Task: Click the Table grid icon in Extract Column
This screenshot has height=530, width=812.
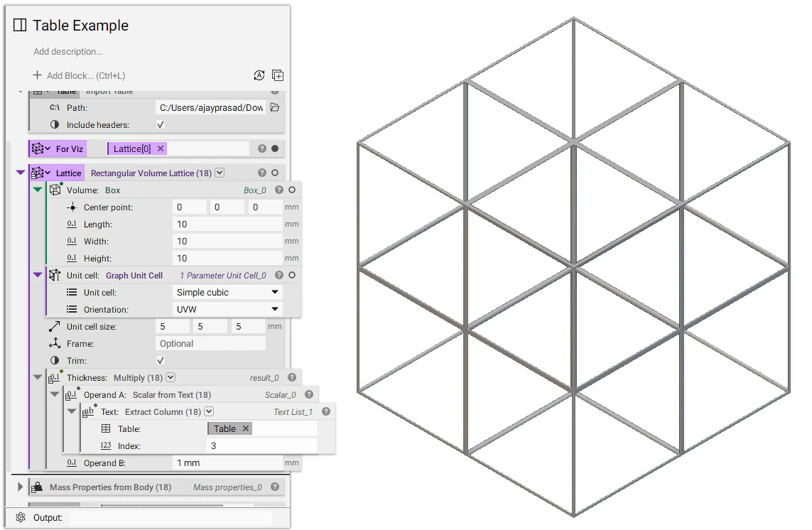Action: point(106,428)
